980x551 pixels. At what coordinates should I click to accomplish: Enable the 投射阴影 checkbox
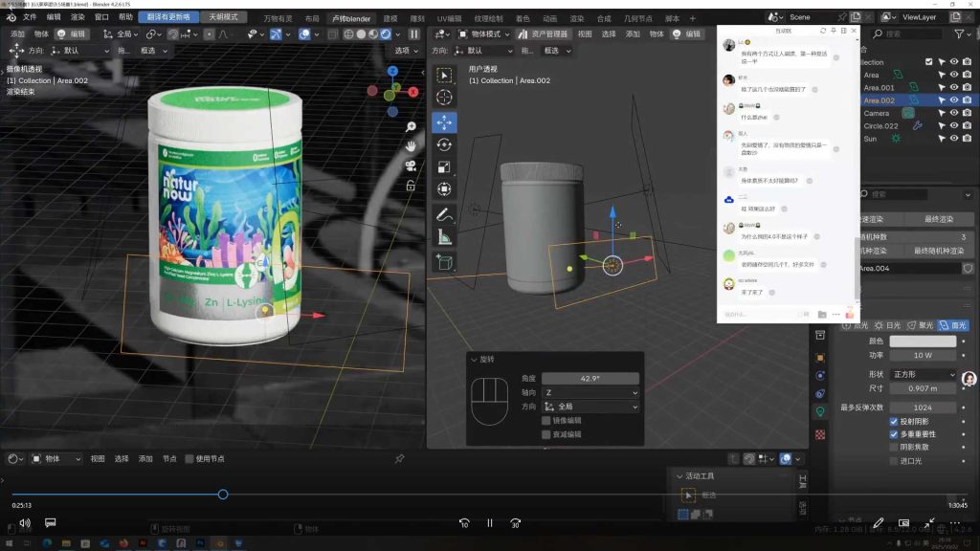click(x=893, y=421)
